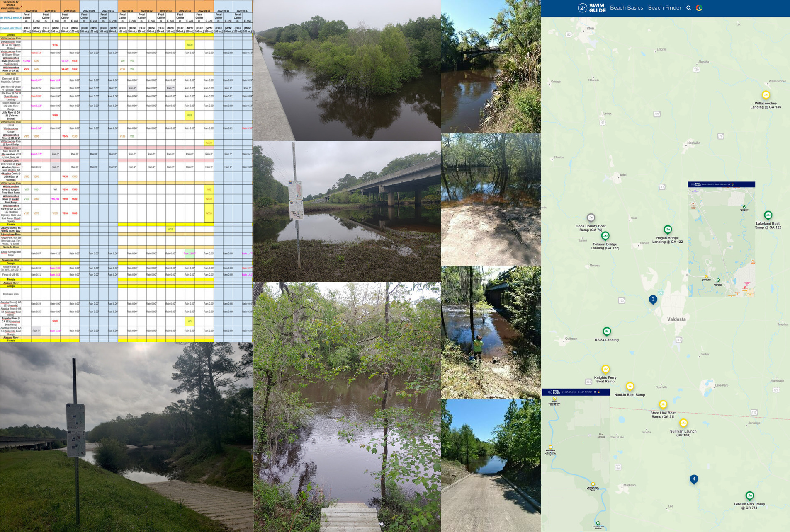
Task: Click the 'Previous year' link in spreadsheet
Action: pyautogui.click(x=11, y=28)
